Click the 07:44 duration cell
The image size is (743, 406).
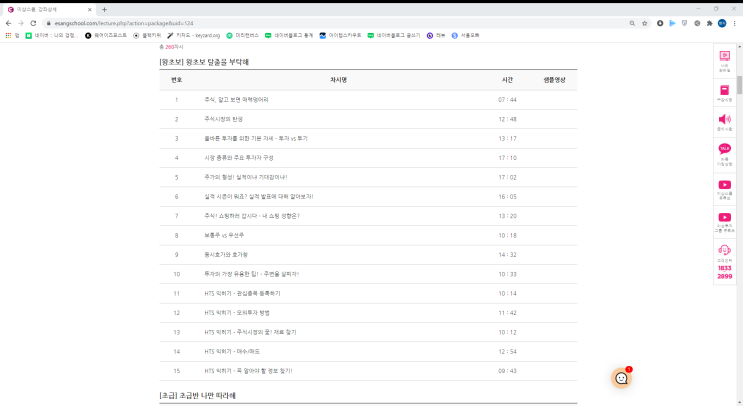[x=507, y=99]
